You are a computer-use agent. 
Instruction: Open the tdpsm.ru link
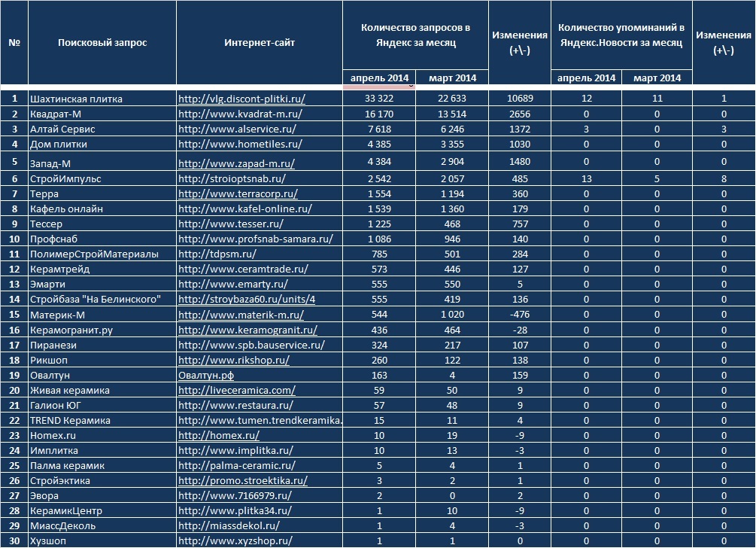pos(217,254)
